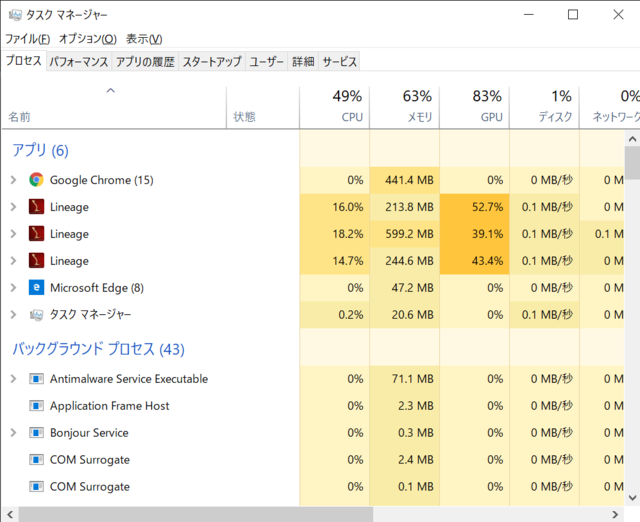Select the Application Frame Host row name
The image size is (640, 522).
click(109, 406)
